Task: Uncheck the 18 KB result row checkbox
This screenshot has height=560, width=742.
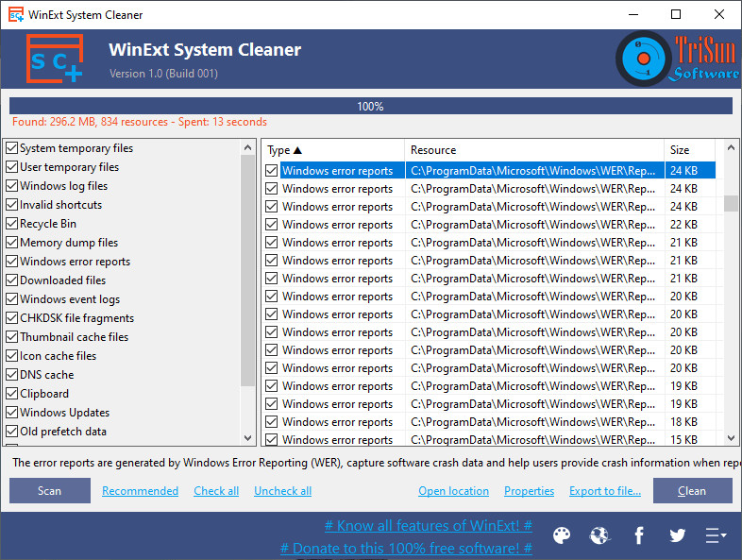Action: tap(272, 422)
